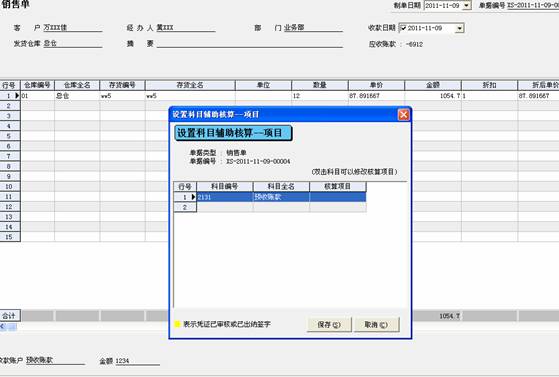Screen dimensions: 559x377
Task: Click the 客户 input field
Action: 73,27
